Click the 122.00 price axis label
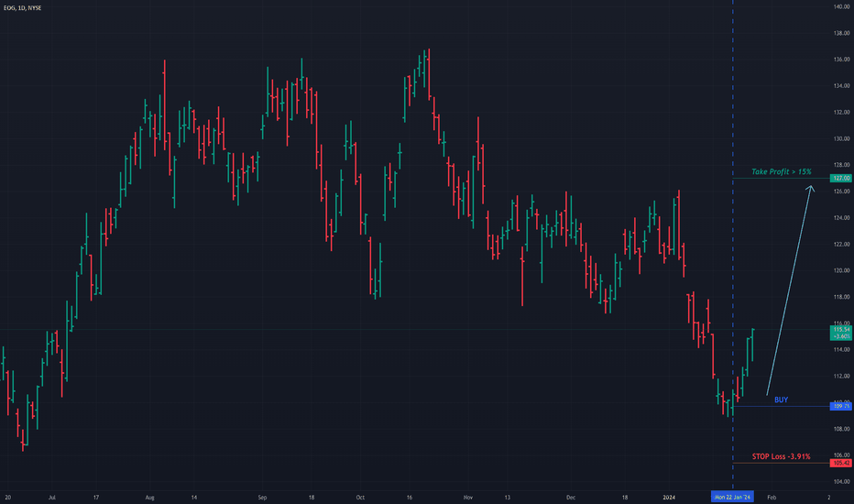 point(841,244)
